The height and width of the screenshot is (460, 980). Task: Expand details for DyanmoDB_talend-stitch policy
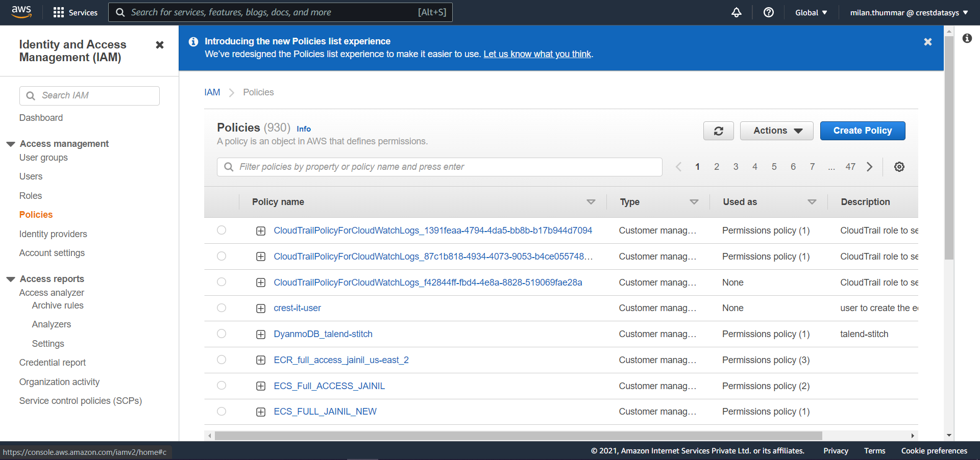pyautogui.click(x=261, y=335)
